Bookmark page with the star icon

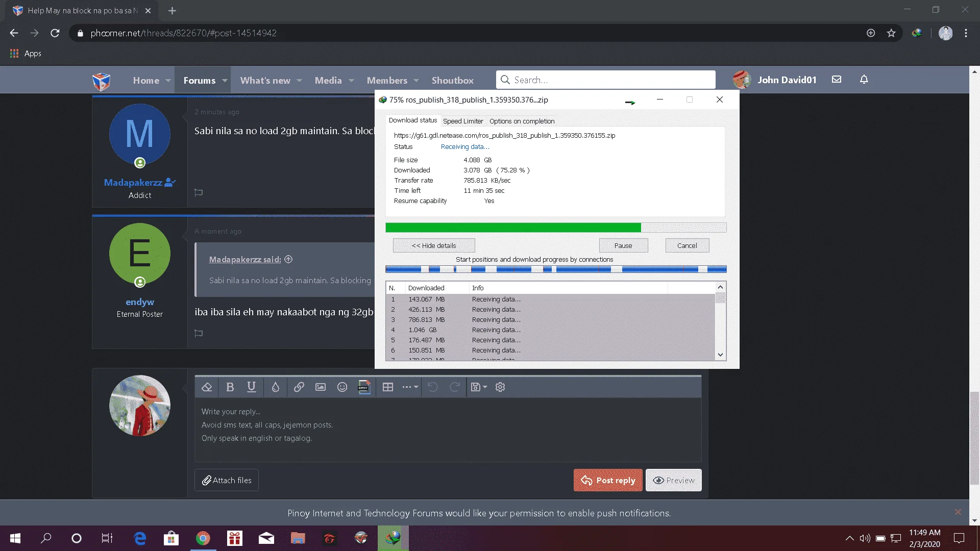891,33
